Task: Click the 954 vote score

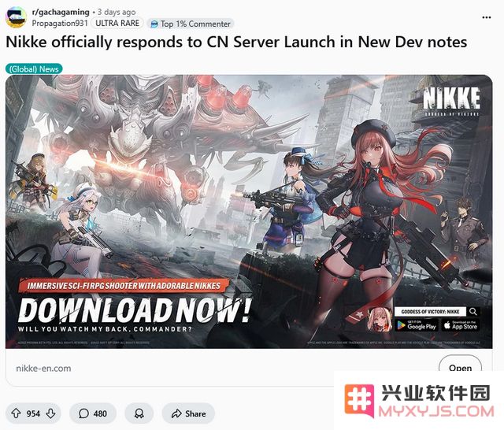Action: [33, 413]
